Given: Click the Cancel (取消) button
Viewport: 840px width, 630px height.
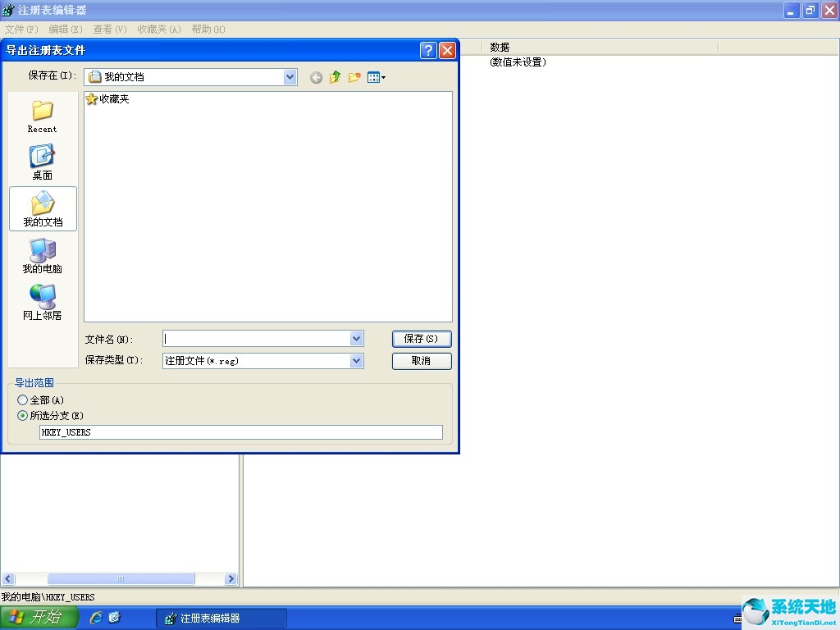Looking at the screenshot, I should (x=422, y=361).
